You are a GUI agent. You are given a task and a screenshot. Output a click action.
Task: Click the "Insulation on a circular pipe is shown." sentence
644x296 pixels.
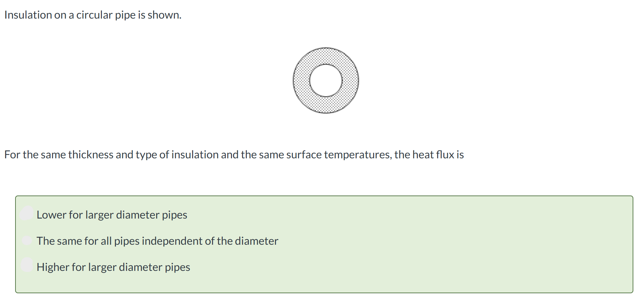pyautogui.click(x=93, y=15)
